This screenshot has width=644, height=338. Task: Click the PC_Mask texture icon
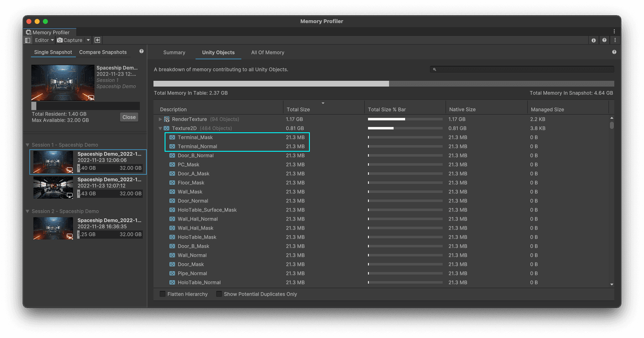tap(172, 164)
